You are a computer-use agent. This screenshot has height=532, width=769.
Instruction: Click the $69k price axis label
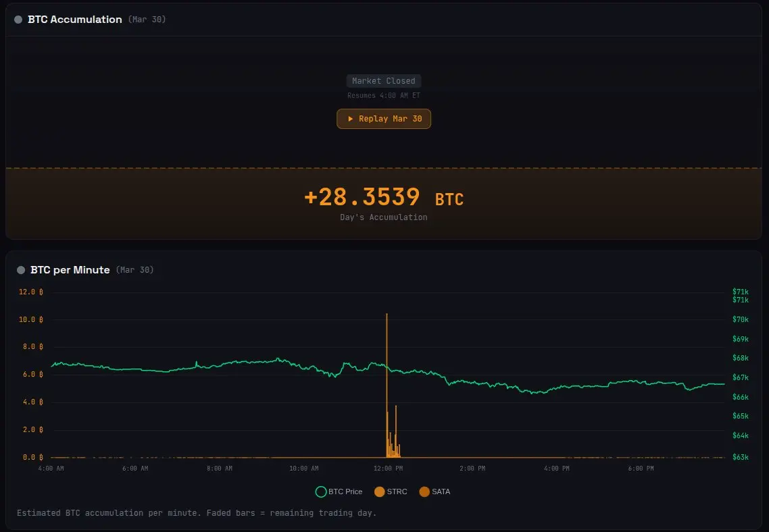(x=741, y=339)
